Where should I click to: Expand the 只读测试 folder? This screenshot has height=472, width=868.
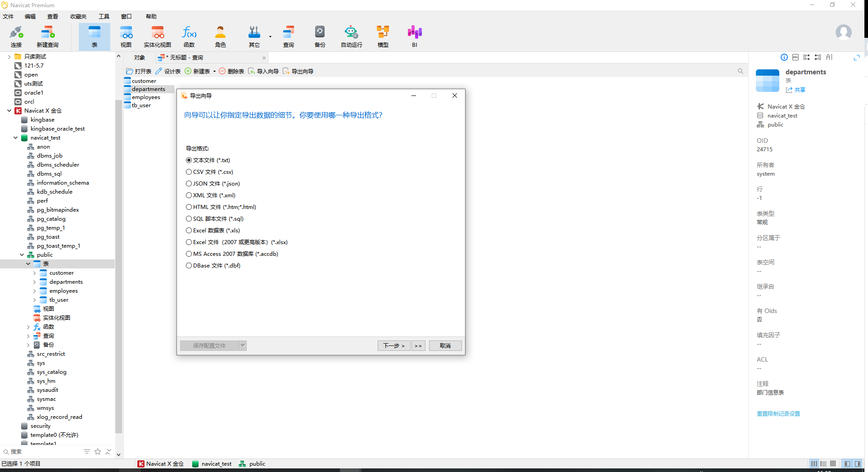click(x=9, y=57)
